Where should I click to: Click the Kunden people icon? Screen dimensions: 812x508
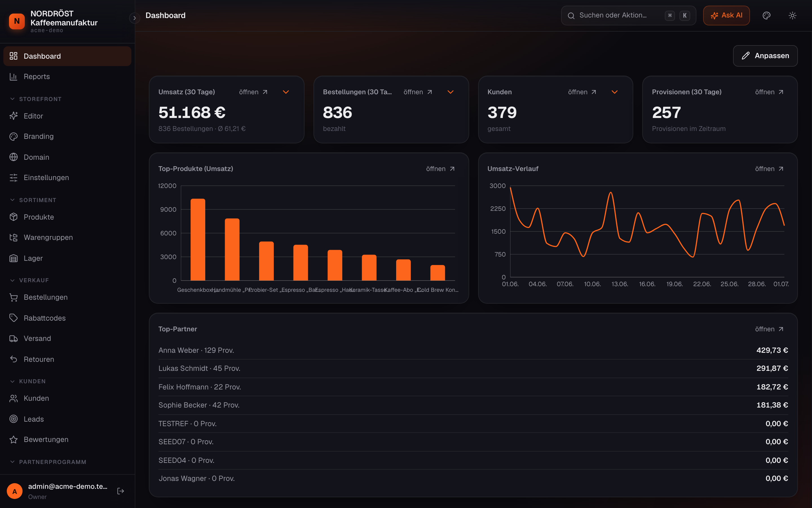[x=14, y=398]
